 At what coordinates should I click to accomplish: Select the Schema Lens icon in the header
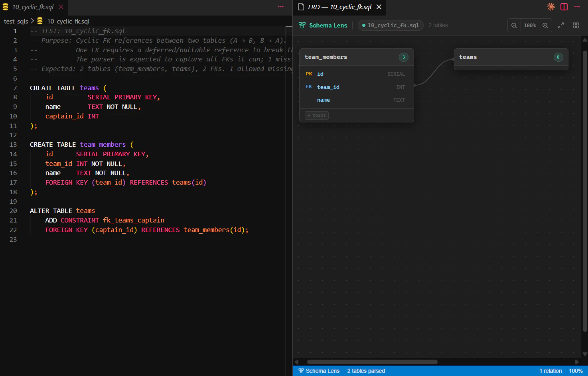[x=302, y=25]
